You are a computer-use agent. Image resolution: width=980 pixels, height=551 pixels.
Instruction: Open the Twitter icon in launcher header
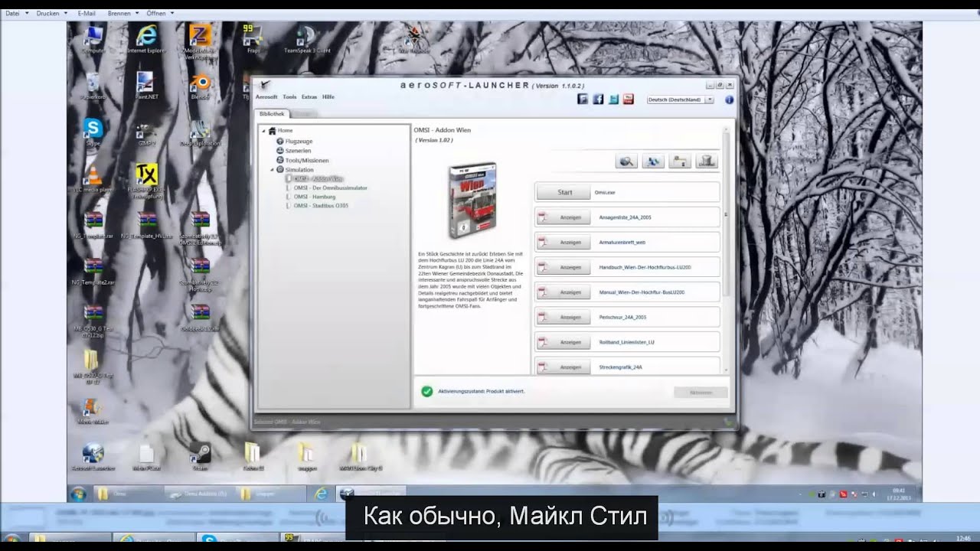pos(613,99)
